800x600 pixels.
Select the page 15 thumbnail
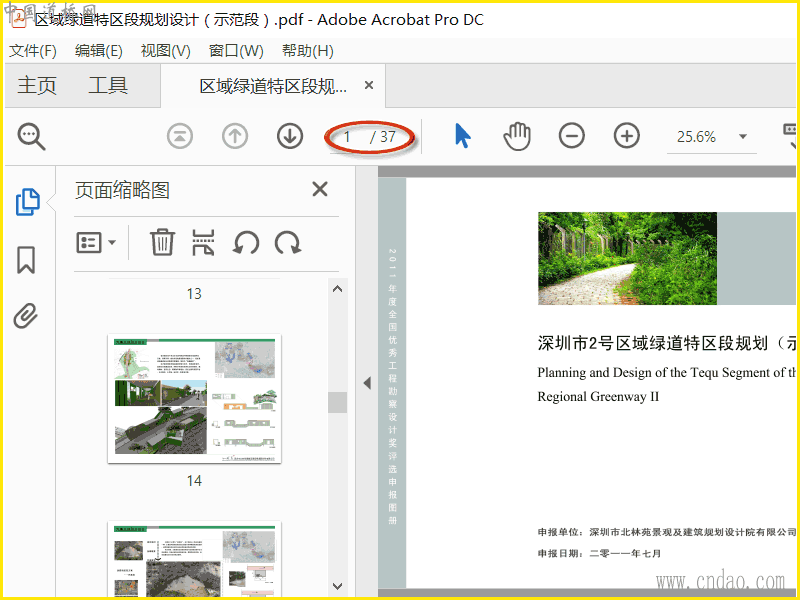click(194, 559)
